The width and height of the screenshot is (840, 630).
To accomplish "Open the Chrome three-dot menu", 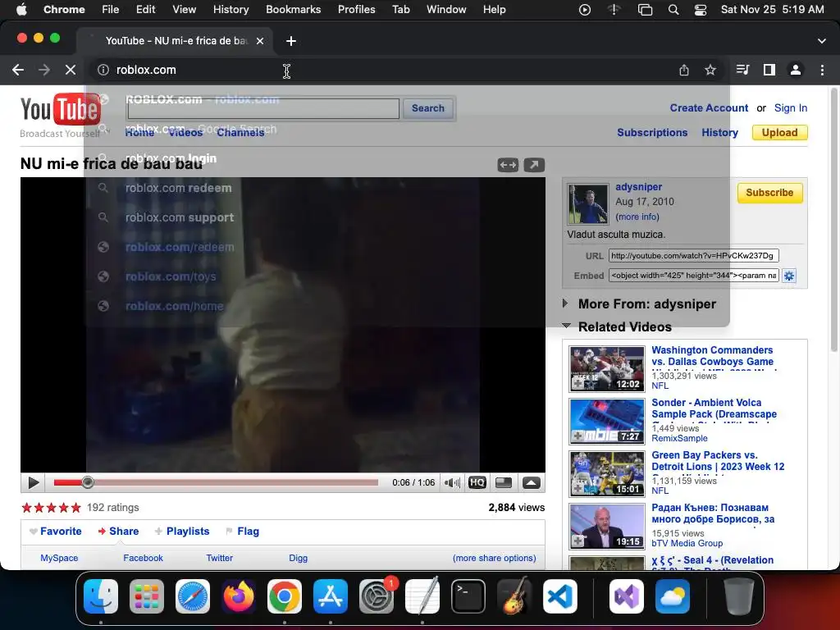I will click(x=822, y=71).
